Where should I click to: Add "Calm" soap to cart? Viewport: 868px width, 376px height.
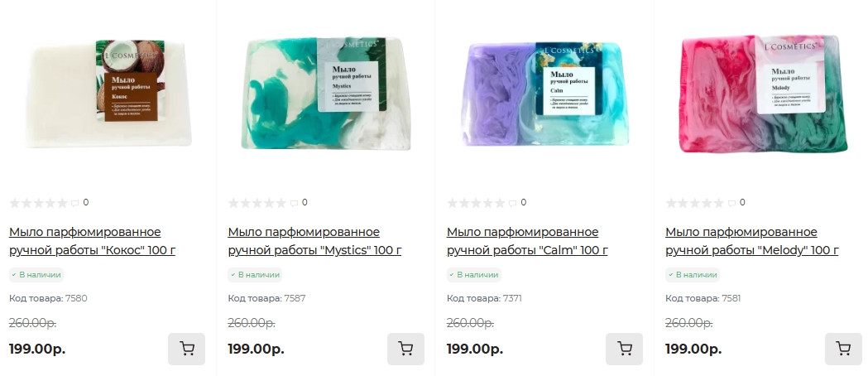pyautogui.click(x=625, y=349)
